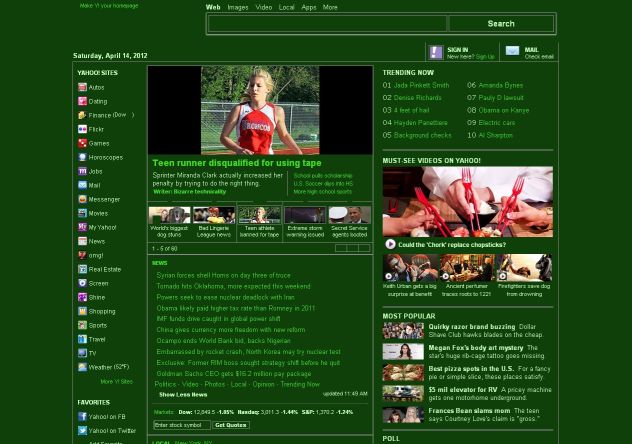Screen dimensions: 632x444
Task: Focus the web search text field
Action: 327,24
